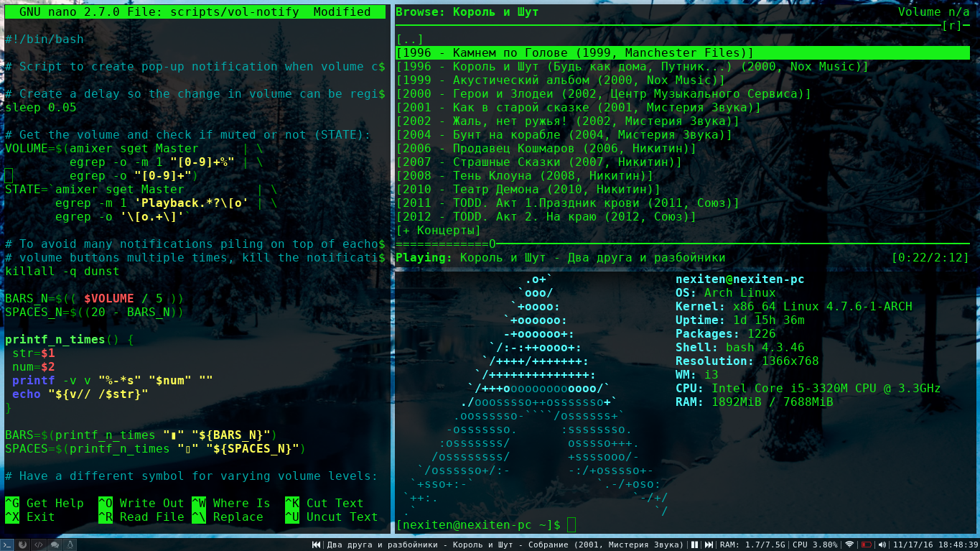Click the date and time 11/17/16 18:48:39
Screen dimensions: 980x551
[x=935, y=545]
